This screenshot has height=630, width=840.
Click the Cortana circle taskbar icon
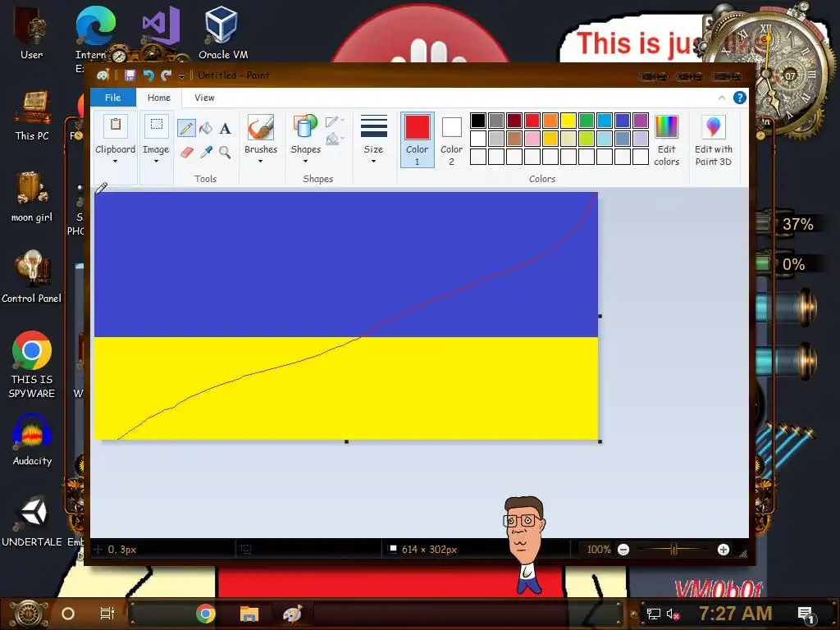click(x=67, y=614)
